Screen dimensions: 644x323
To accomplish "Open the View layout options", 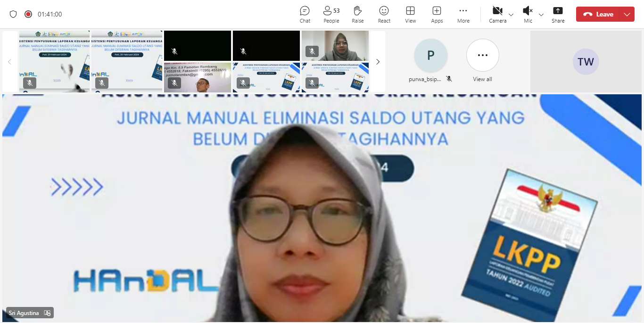I will pyautogui.click(x=410, y=14).
